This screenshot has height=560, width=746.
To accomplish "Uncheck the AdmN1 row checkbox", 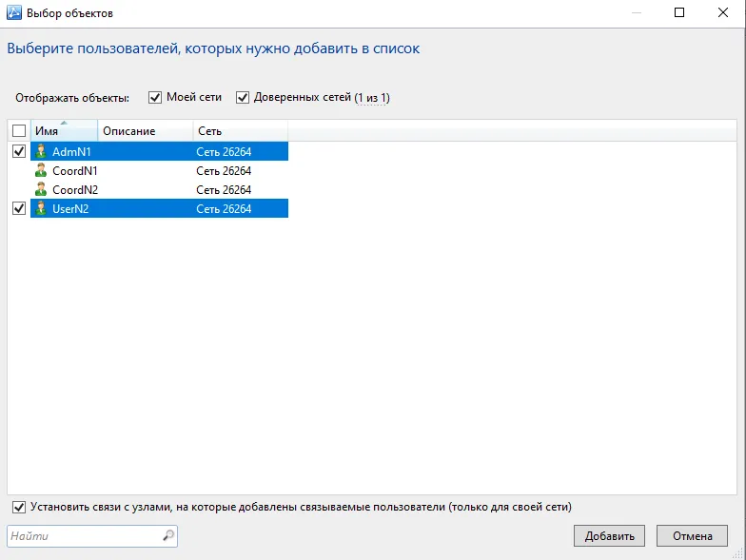I will pos(19,151).
